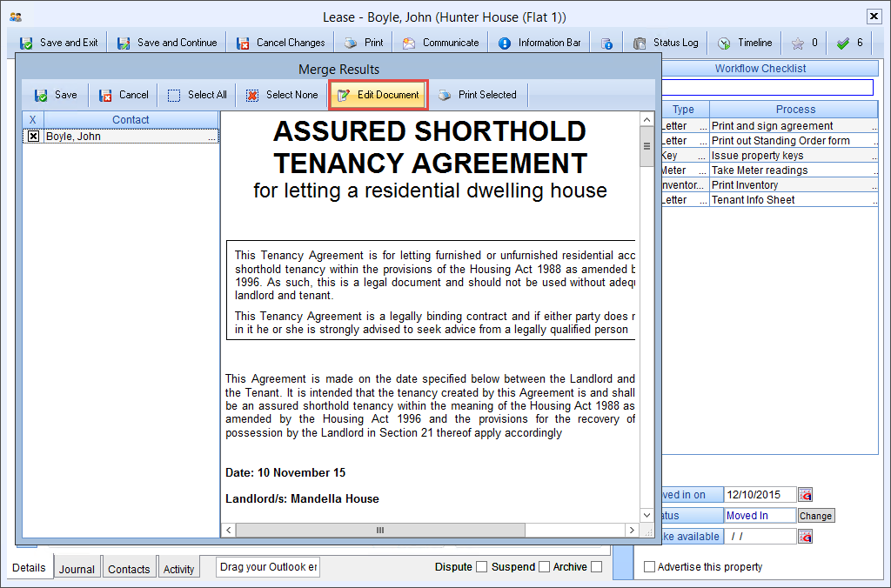The image size is (891, 588).
Task: Click the Edit Document button
Action: pyautogui.click(x=379, y=95)
